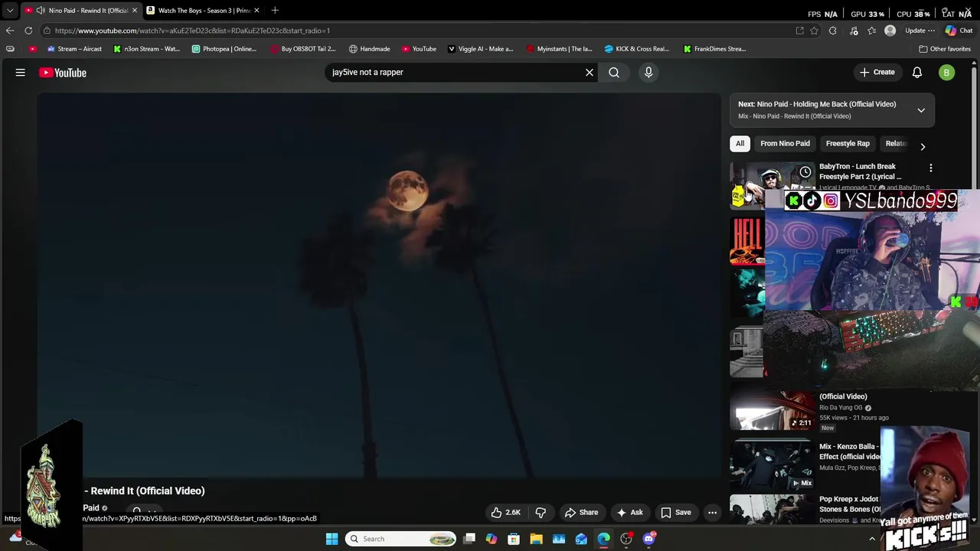This screenshot has width=980, height=551.
Task: Select the Freestyle Rap chip
Action: pyautogui.click(x=848, y=143)
